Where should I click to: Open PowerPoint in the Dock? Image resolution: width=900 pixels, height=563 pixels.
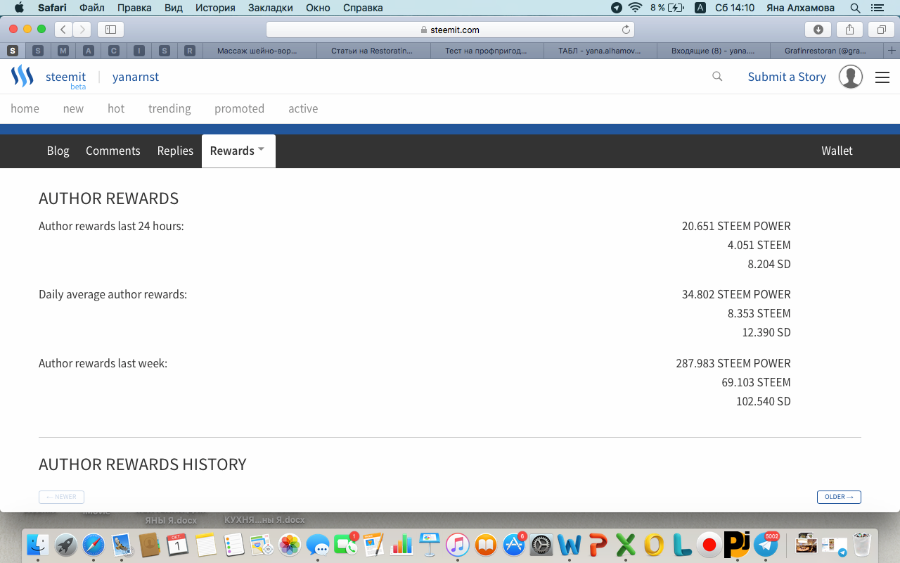point(597,544)
